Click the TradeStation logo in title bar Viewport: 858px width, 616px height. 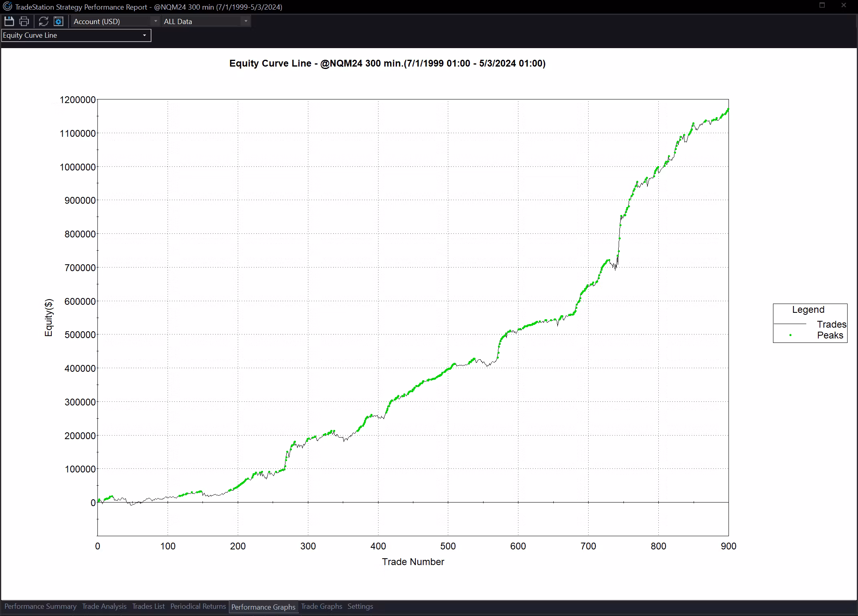click(x=7, y=7)
